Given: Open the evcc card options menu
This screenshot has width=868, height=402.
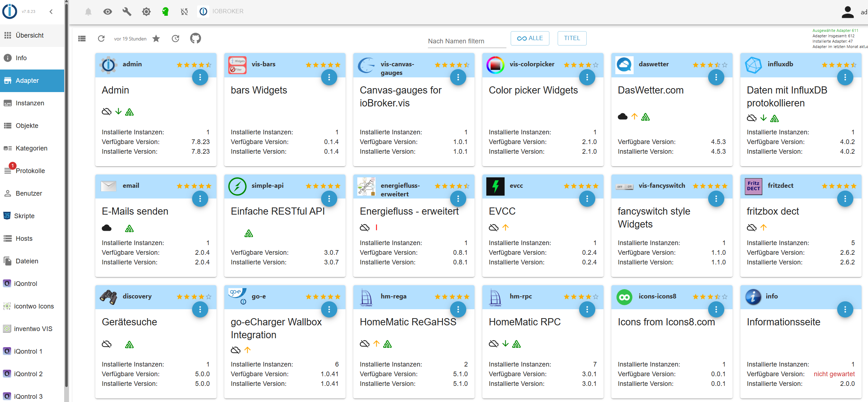Looking at the screenshot, I should [587, 198].
